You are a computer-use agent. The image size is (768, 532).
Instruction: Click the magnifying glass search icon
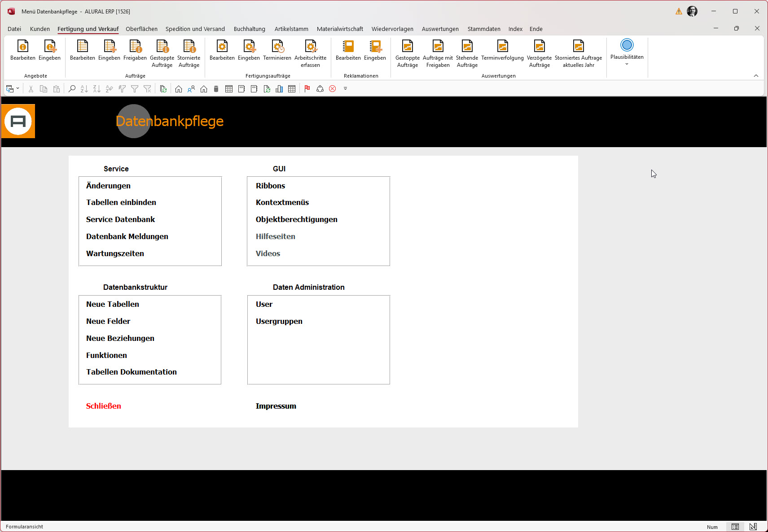[72, 89]
